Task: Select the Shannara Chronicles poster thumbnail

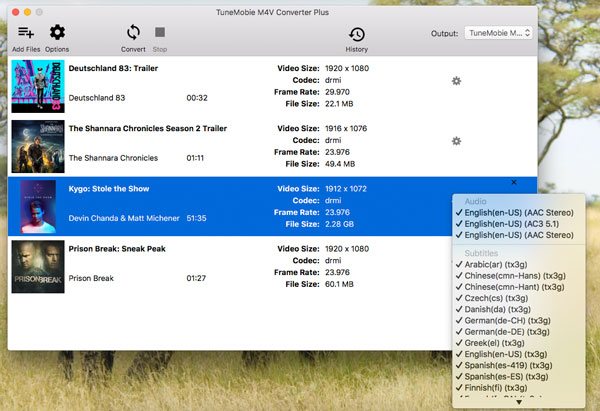Action: (38, 146)
